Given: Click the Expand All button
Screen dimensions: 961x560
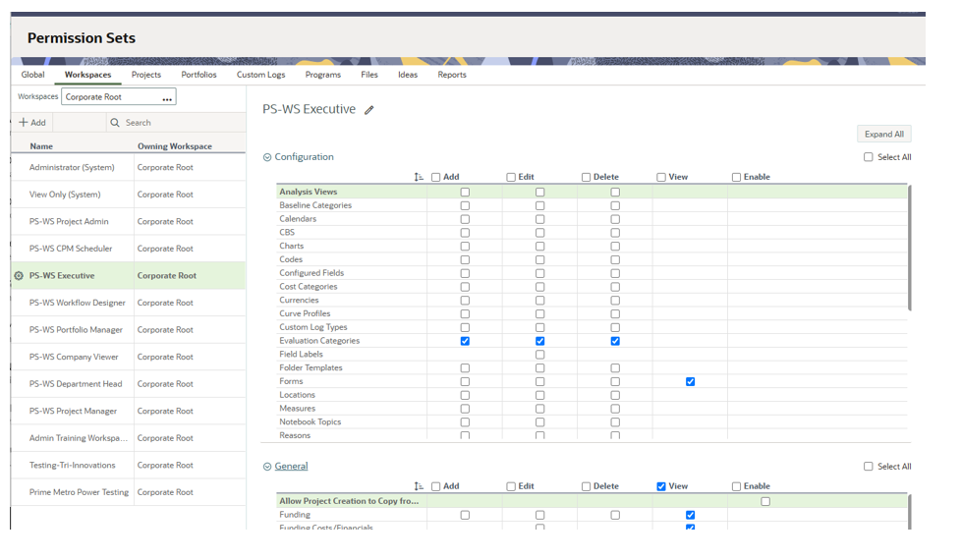Looking at the screenshot, I should pos(883,135).
